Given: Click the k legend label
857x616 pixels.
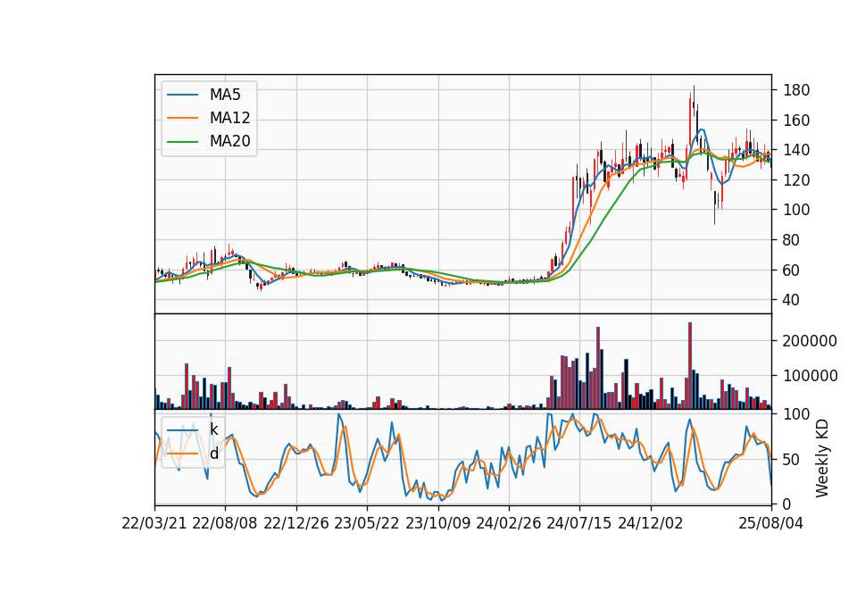Looking at the screenshot, I should coord(213,429).
